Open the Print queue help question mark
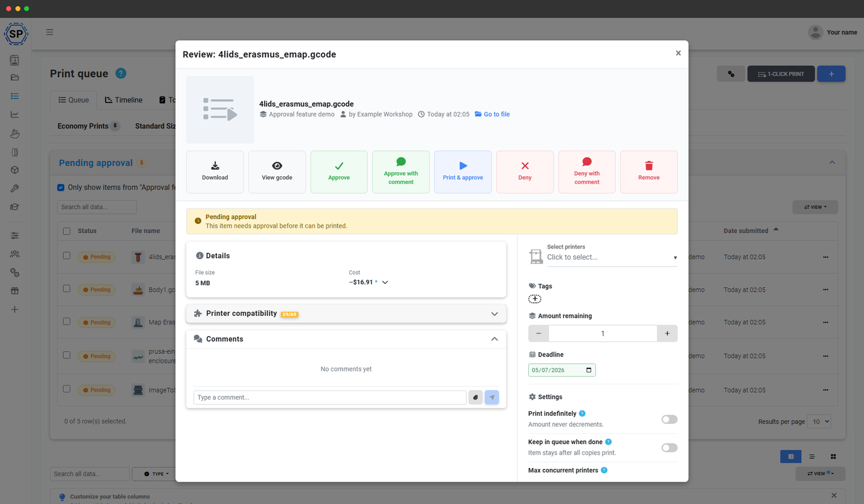This screenshot has height=504, width=864. click(x=121, y=73)
